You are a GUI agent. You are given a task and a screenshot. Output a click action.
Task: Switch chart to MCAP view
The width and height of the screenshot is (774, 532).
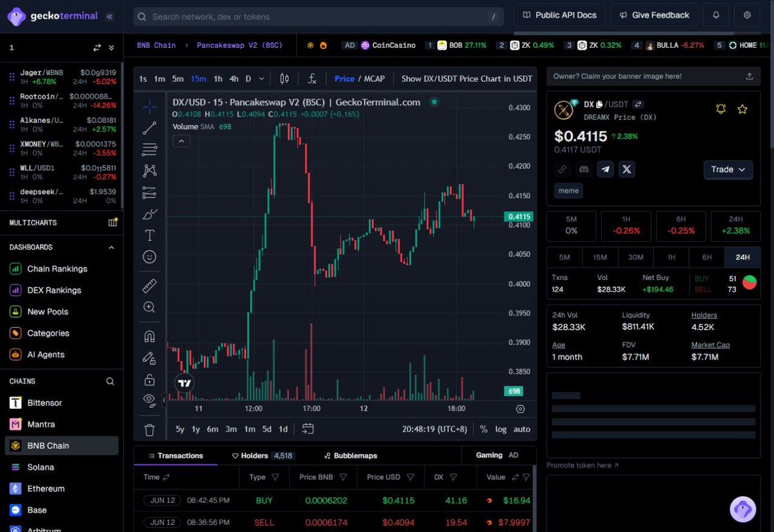(374, 79)
